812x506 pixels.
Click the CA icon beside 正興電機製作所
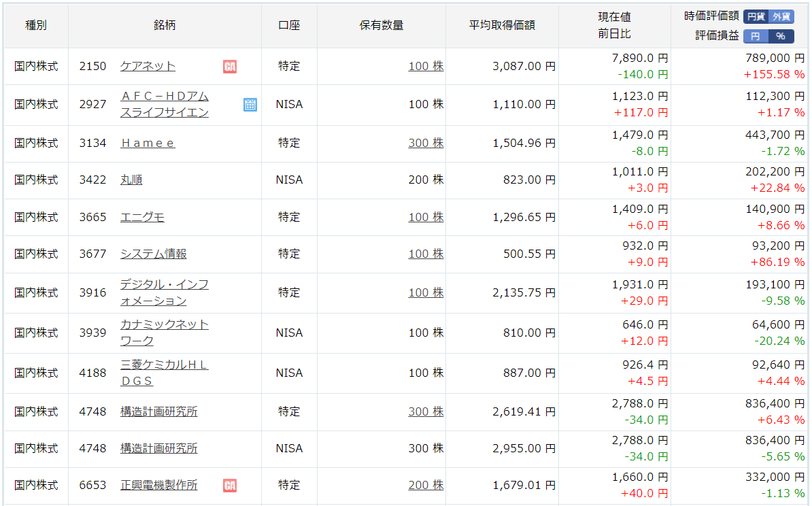(230, 486)
